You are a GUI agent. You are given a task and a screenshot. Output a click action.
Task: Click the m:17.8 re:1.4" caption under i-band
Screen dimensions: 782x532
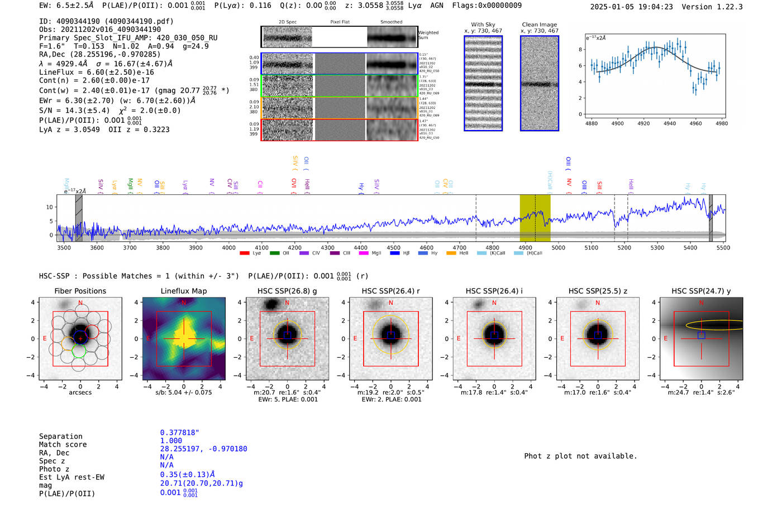click(494, 392)
